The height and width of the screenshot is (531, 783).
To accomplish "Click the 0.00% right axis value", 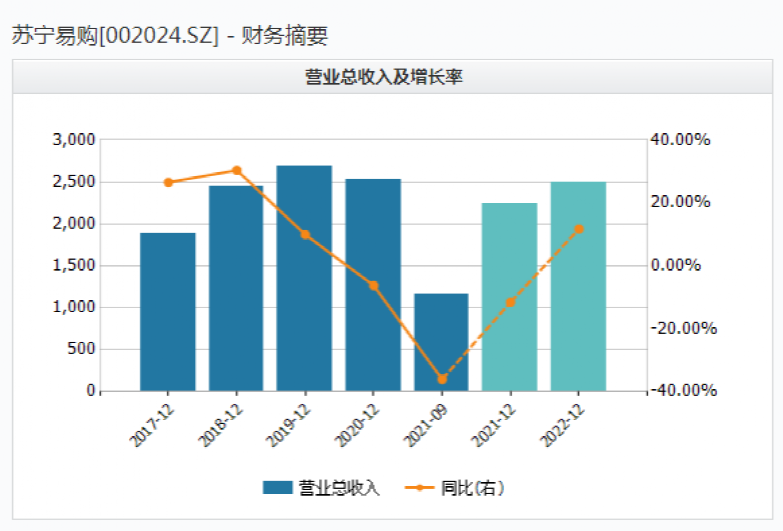I will pyautogui.click(x=676, y=265).
